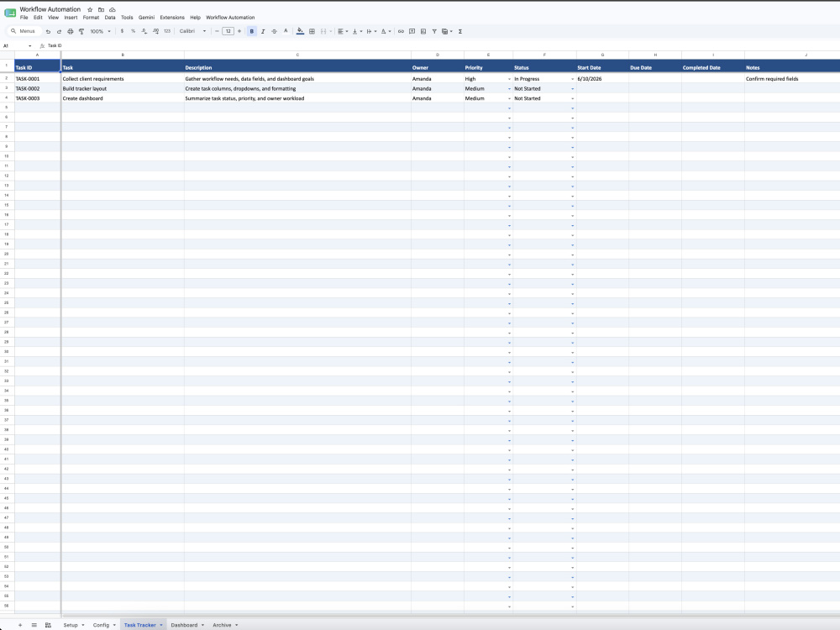Open custom Workflow Automation menu

click(230, 18)
